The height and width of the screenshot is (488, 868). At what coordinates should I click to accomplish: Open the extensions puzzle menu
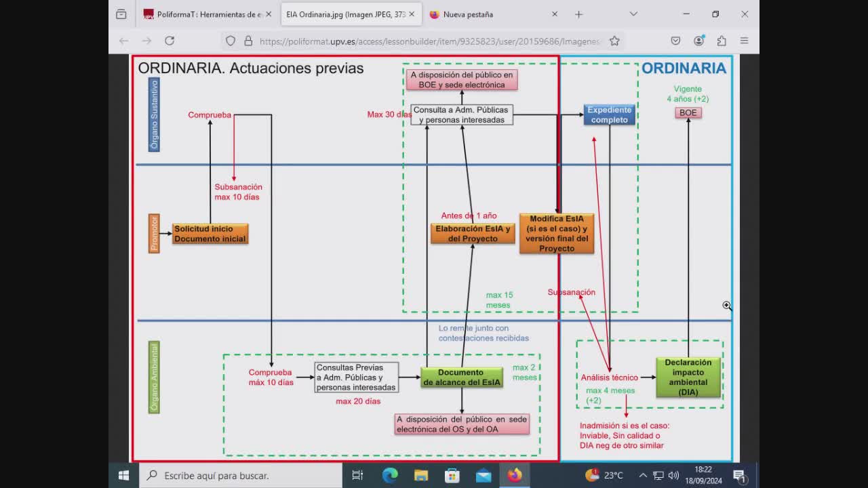point(722,41)
